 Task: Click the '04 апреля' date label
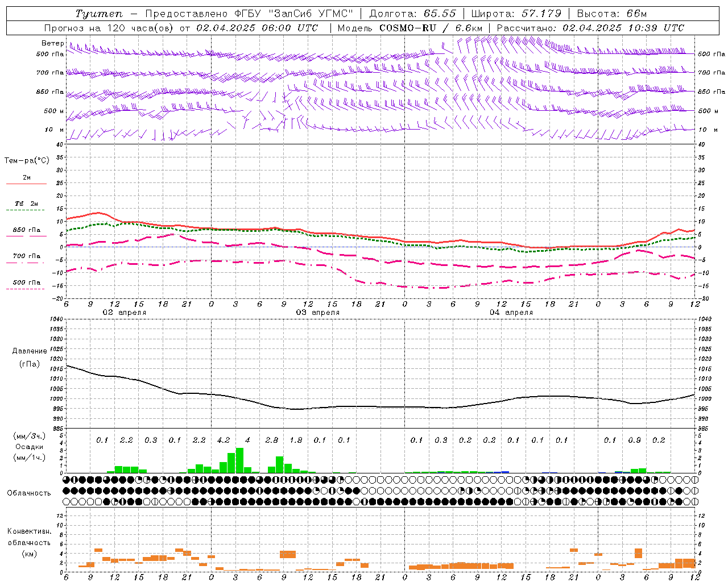(511, 313)
